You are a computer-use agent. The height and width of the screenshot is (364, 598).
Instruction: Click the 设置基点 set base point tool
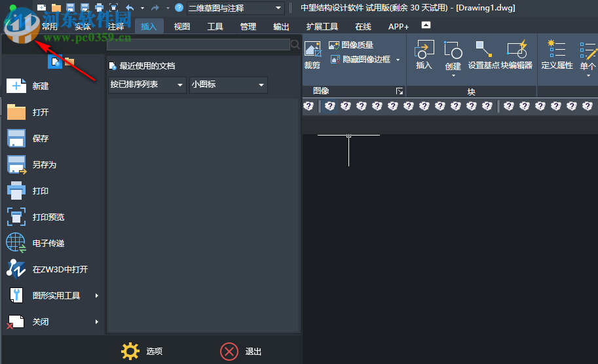pyautogui.click(x=483, y=54)
